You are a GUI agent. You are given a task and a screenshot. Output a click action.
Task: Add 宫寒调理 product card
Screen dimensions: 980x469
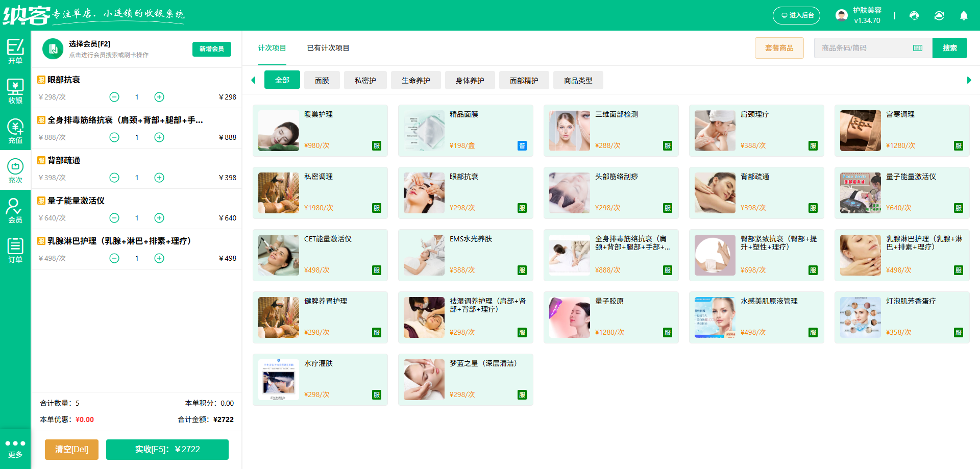(x=902, y=131)
